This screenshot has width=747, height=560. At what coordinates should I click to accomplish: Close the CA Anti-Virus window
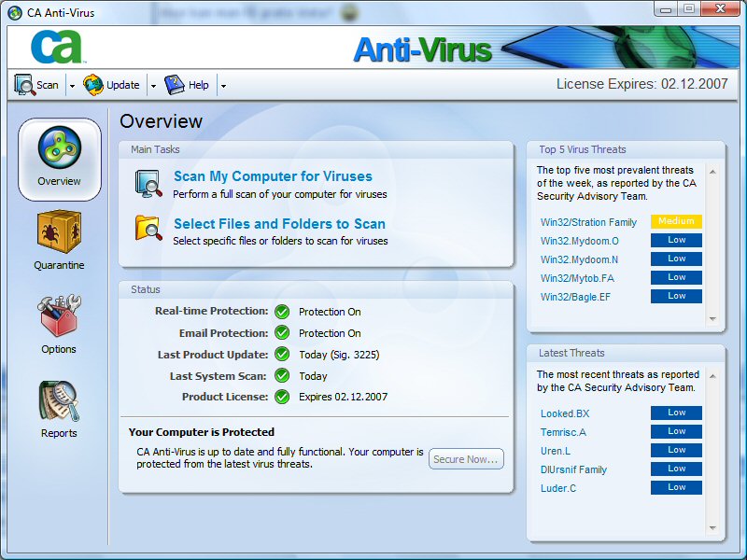pos(720,9)
